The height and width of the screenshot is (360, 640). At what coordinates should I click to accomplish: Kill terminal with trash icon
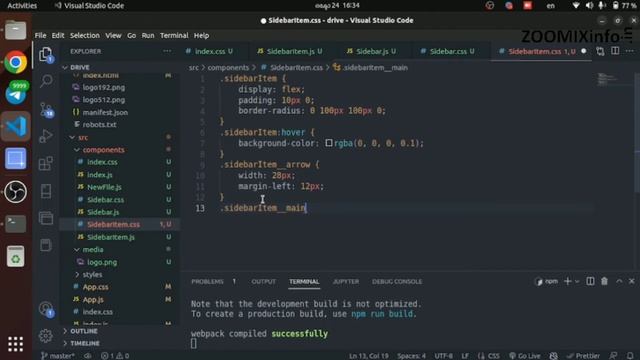pos(604,281)
